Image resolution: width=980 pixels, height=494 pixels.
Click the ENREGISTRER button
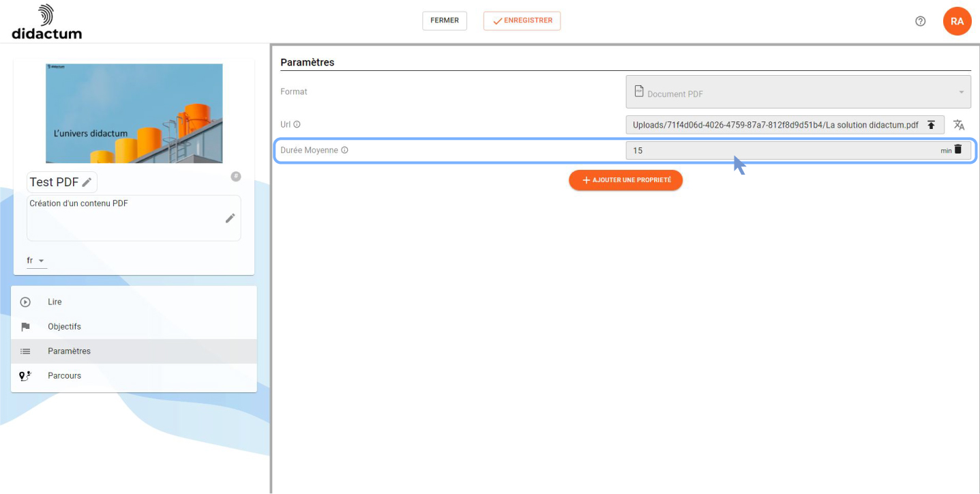pyautogui.click(x=522, y=20)
